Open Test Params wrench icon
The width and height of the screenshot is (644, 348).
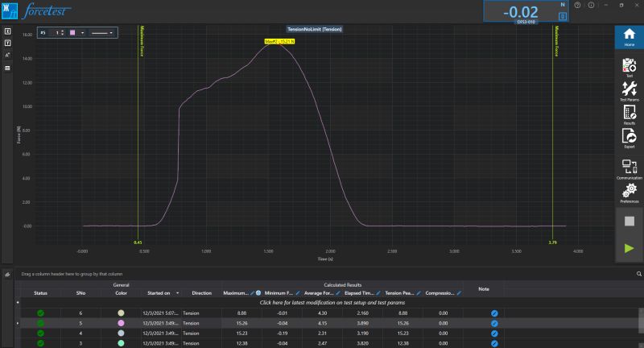pyautogui.click(x=630, y=90)
